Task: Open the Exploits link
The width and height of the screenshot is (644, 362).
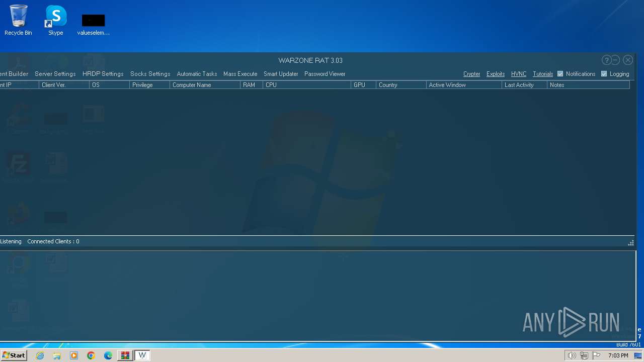Action: 496,74
